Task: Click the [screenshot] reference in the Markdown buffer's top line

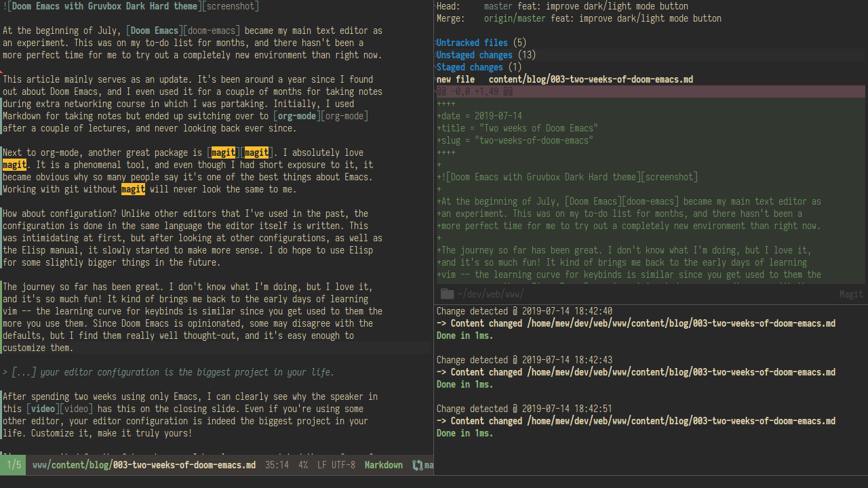Action: coord(231,6)
